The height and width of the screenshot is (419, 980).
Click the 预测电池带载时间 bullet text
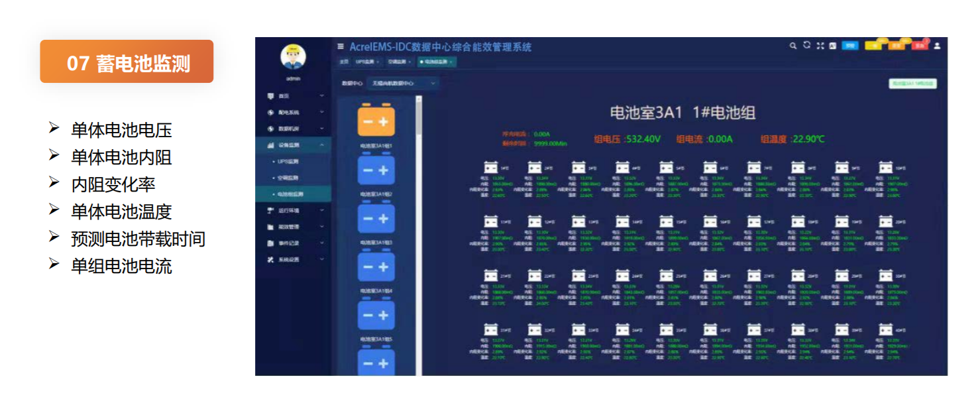pyautogui.click(x=138, y=239)
